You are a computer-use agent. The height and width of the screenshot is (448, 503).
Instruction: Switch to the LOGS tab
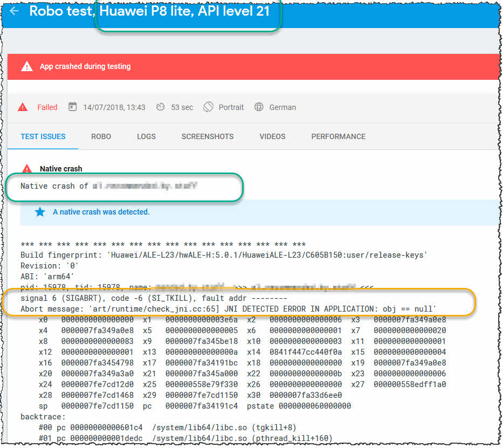(146, 136)
